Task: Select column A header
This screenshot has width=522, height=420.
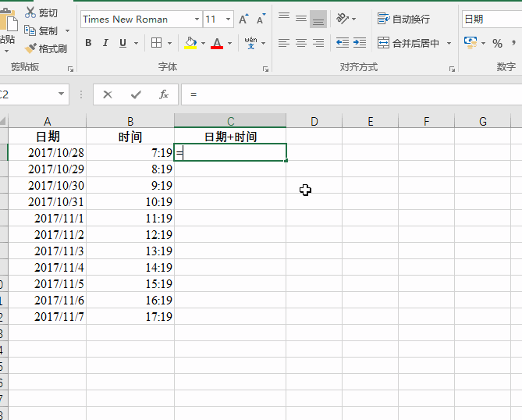Action: coord(48,121)
